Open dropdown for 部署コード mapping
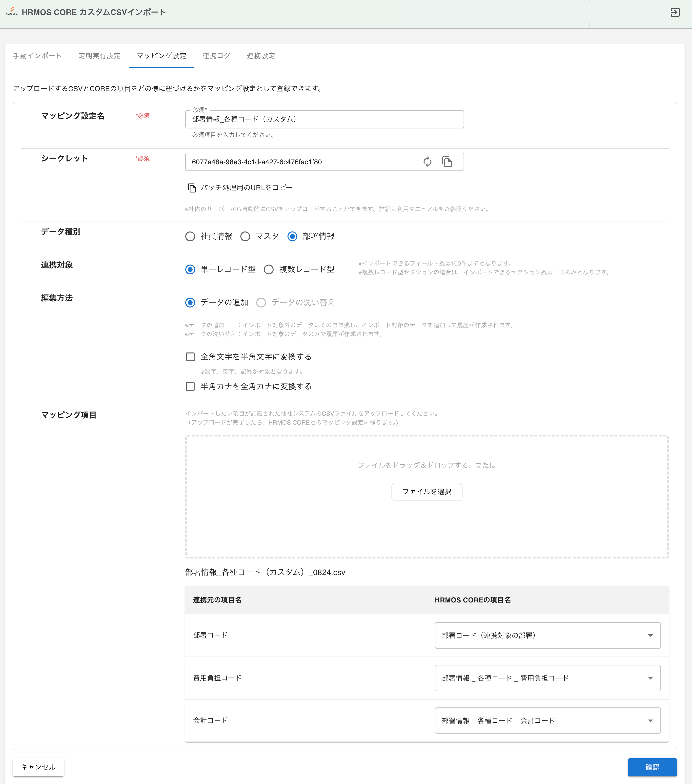This screenshot has width=692, height=784. 547,636
